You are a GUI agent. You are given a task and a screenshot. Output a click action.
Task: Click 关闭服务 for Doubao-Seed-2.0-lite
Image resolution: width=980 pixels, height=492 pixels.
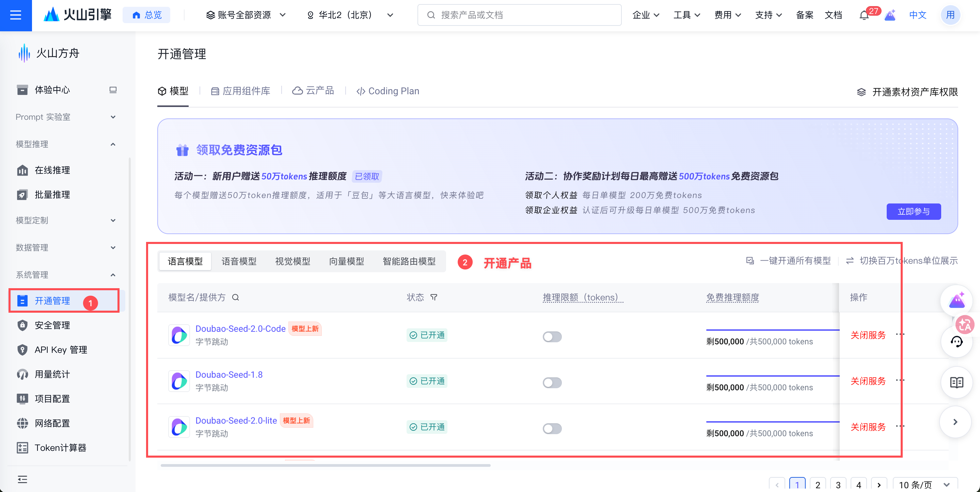pyautogui.click(x=868, y=427)
